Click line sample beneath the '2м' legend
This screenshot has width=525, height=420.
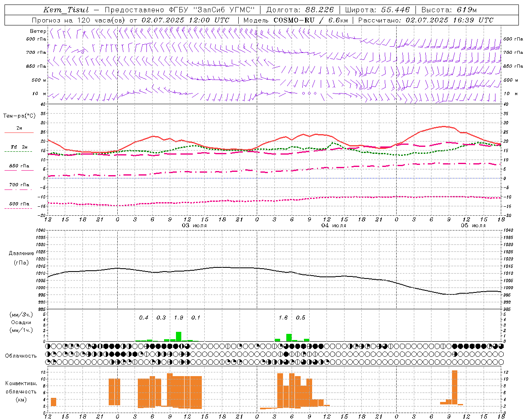click(x=19, y=132)
